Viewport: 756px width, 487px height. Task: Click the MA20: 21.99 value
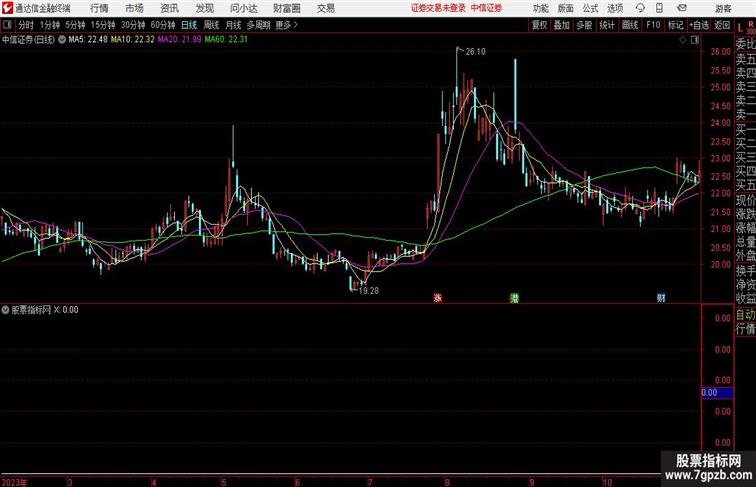coord(179,40)
